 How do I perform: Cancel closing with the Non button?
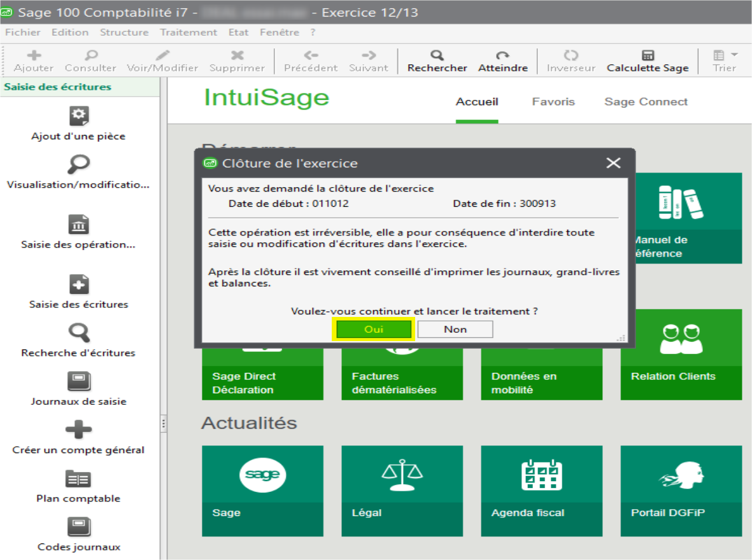coord(455,329)
